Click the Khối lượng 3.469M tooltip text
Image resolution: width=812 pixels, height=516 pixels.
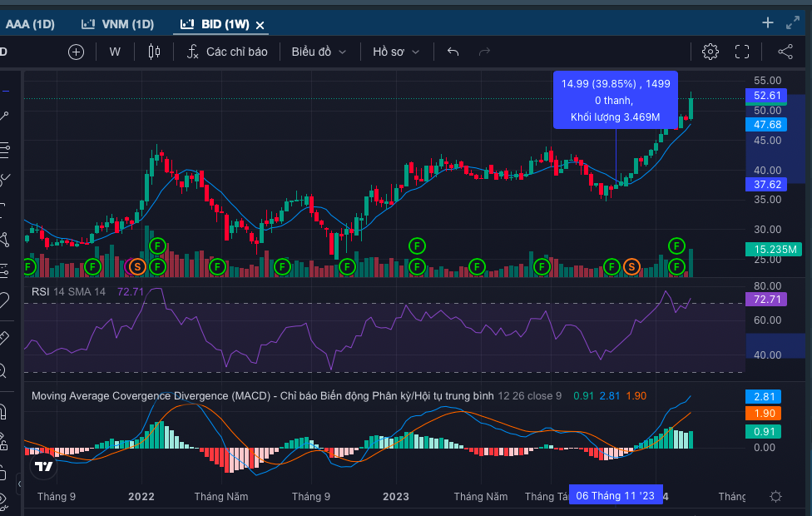(615, 117)
